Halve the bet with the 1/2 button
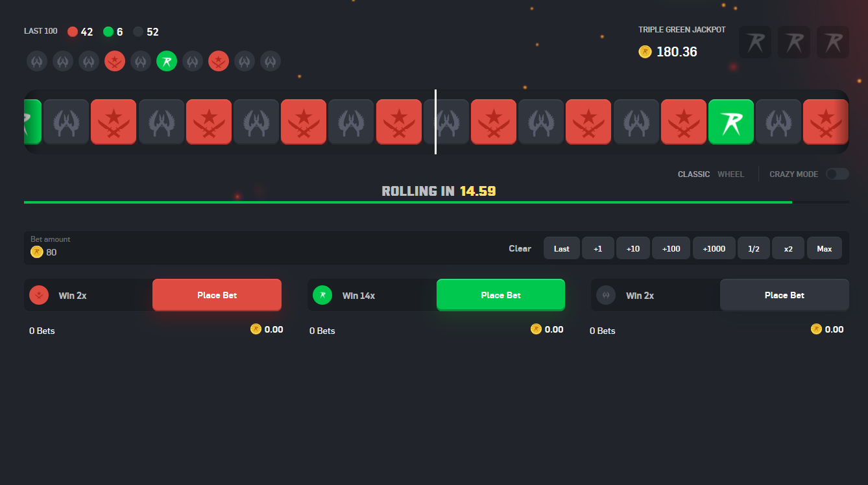This screenshot has height=485, width=868. pos(753,248)
